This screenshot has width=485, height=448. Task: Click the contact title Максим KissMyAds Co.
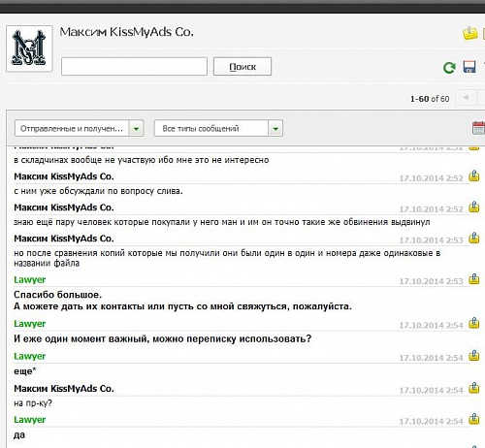[126, 32]
